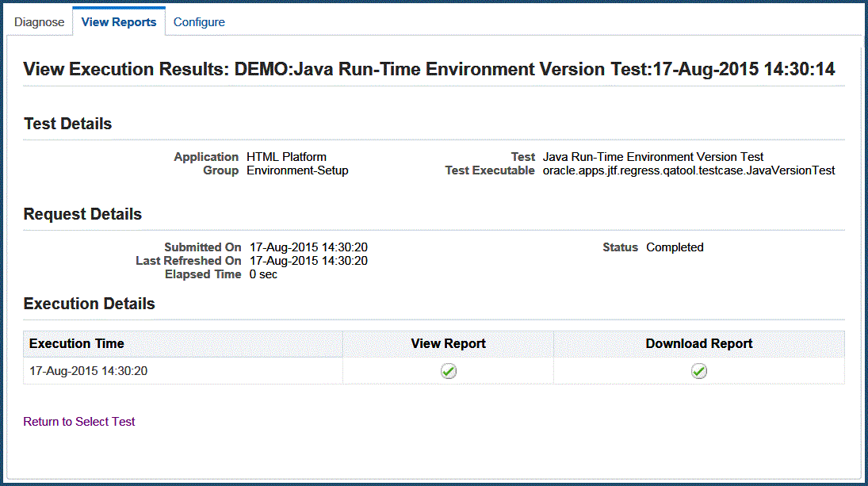Click the Application label
Screen dimensions: 868x486
206,157
